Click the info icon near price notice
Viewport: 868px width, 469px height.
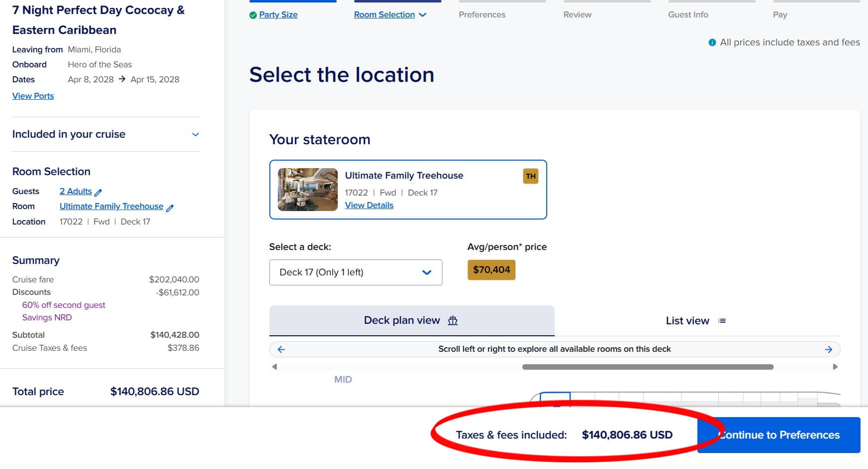pyautogui.click(x=712, y=42)
